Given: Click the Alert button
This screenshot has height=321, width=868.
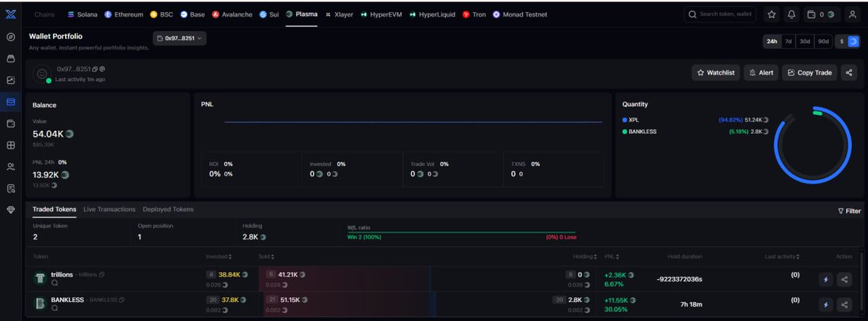Looking at the screenshot, I should 762,72.
